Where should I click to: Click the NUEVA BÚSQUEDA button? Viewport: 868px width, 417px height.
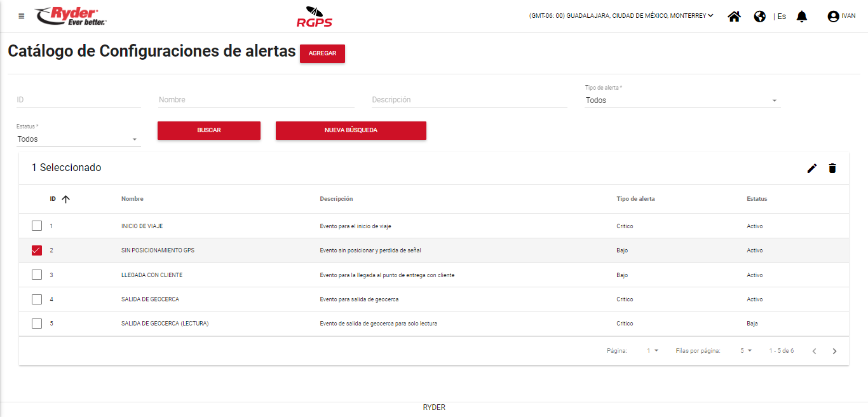(351, 130)
